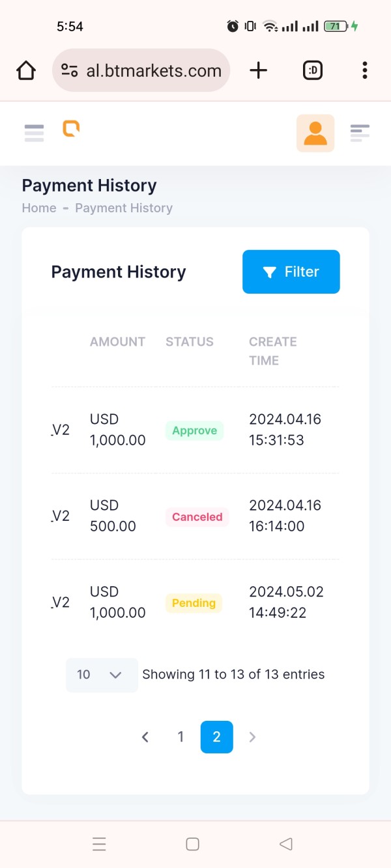The height and width of the screenshot is (868, 391).
Task: Open the browser three-dot menu
Action: 365,70
